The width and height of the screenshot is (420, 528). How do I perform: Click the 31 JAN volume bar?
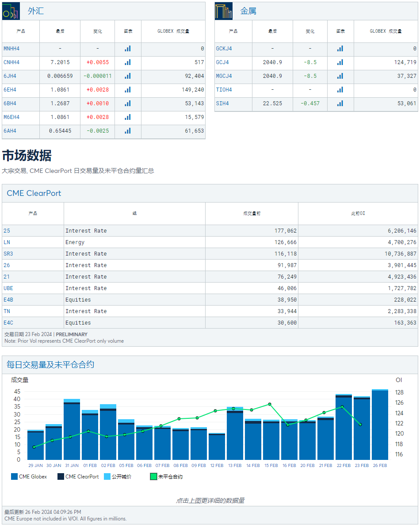(72, 429)
